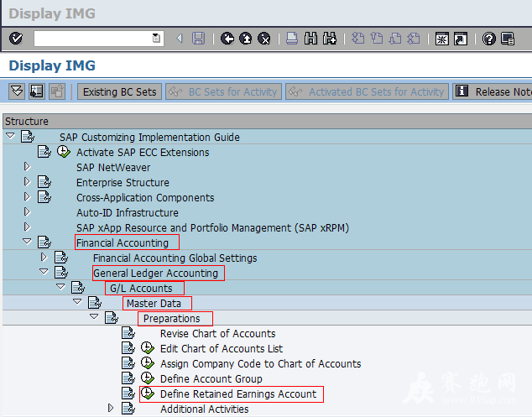The image size is (532, 417).
Task: Open documentation icon for Enterprise Structure
Action: tap(44, 182)
